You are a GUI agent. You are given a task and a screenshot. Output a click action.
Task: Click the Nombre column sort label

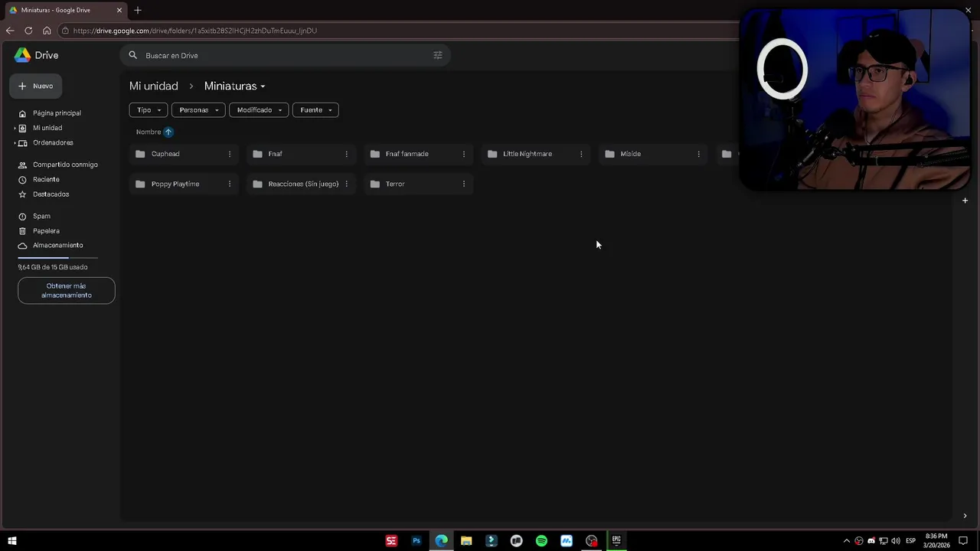[149, 132]
